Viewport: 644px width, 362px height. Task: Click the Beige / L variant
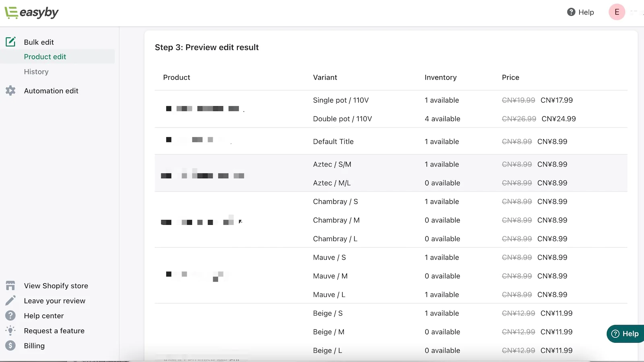pos(328,351)
